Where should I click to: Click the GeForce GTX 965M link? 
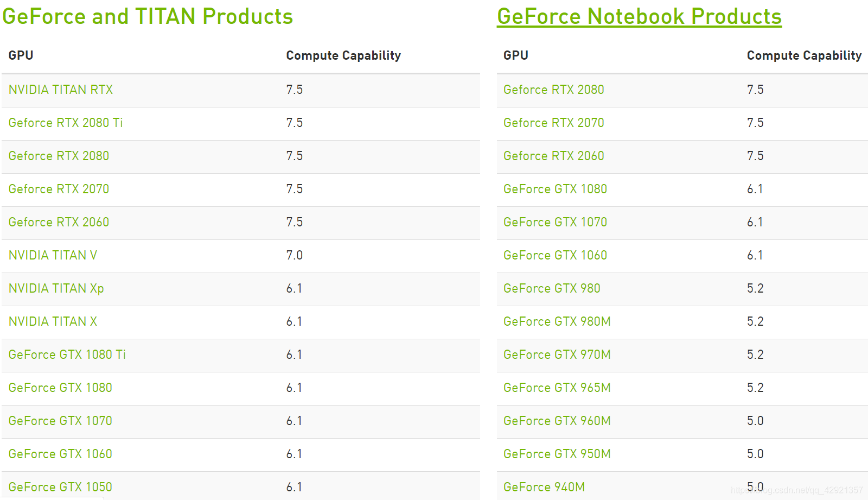[x=557, y=388]
